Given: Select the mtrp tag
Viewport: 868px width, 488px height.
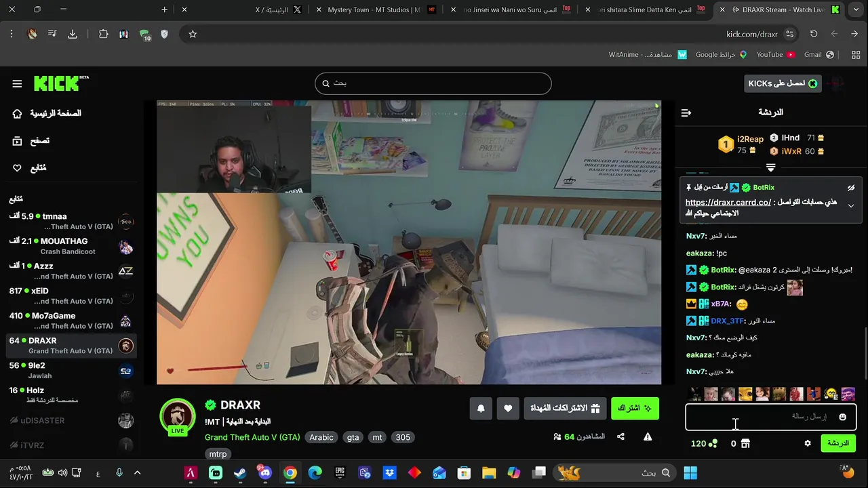Looking at the screenshot, I should [x=218, y=454].
